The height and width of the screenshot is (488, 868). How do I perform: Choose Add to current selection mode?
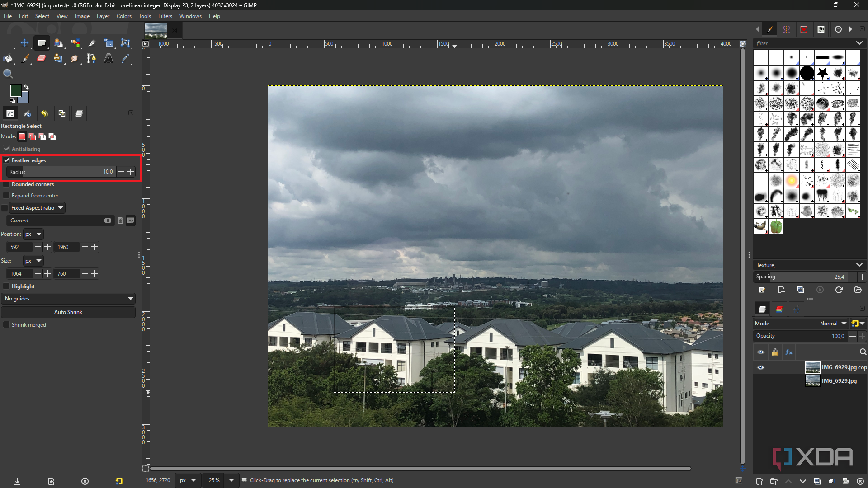pos(32,136)
